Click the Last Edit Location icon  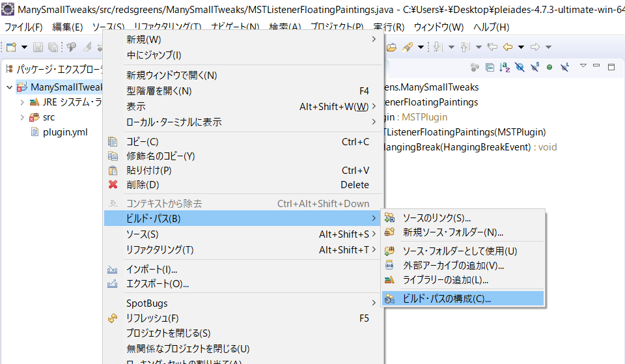[x=492, y=47]
